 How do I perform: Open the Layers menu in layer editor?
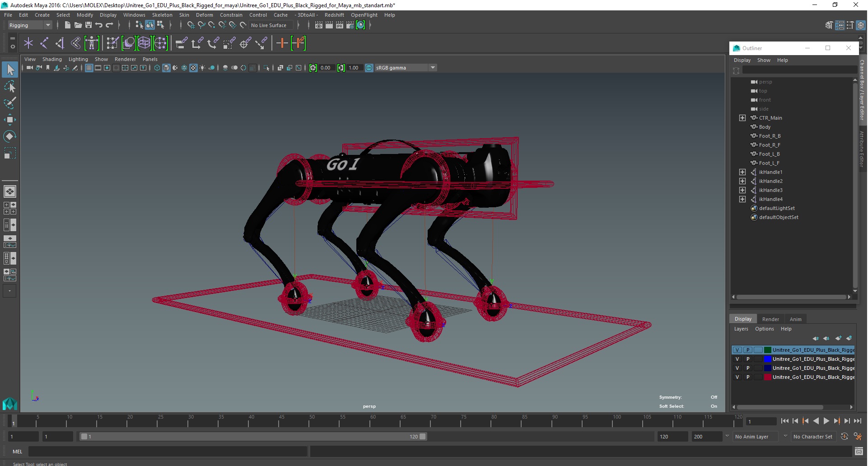pyautogui.click(x=741, y=329)
